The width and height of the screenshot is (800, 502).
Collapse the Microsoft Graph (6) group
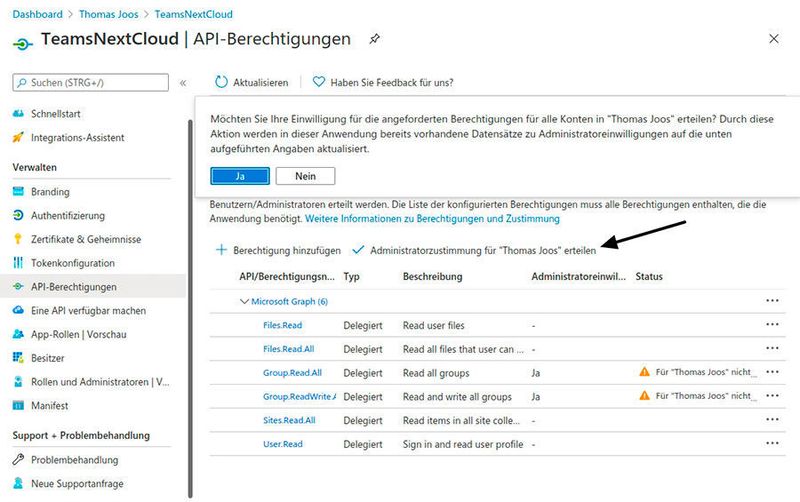click(x=244, y=302)
